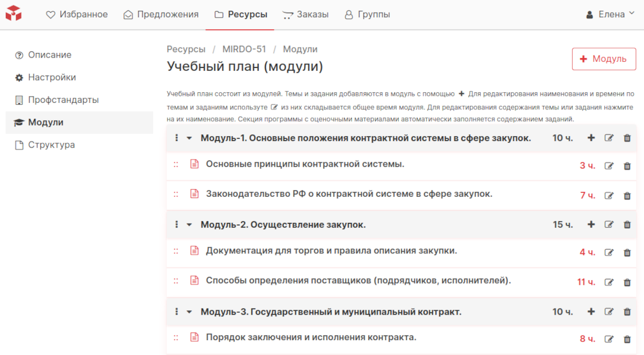Edit Модуль-3 name with pencil icon
This screenshot has height=355, width=644.
tap(609, 312)
